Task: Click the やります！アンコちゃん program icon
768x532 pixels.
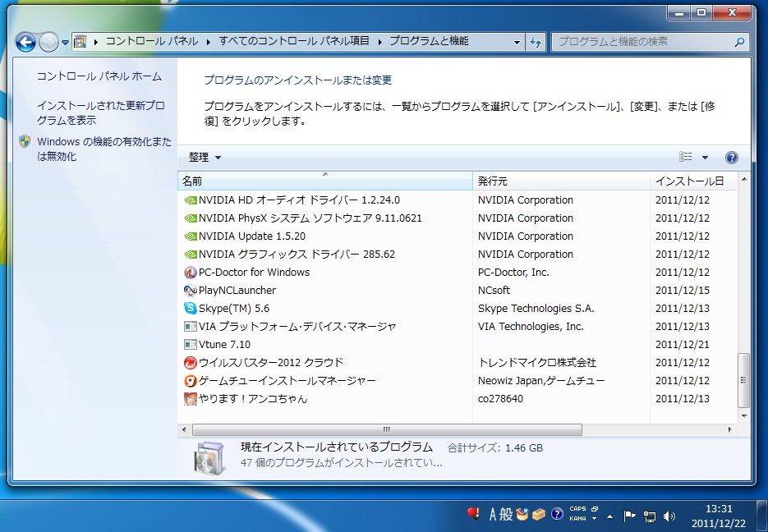Action: (191, 399)
